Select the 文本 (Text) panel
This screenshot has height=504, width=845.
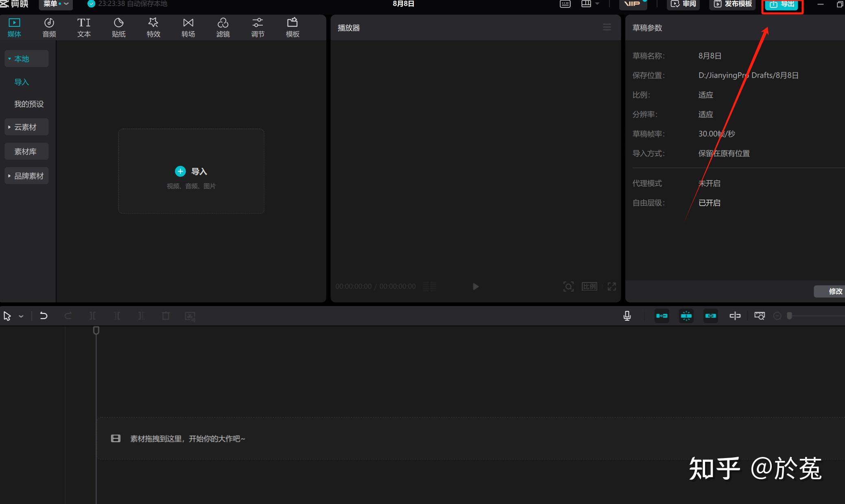[x=84, y=27]
